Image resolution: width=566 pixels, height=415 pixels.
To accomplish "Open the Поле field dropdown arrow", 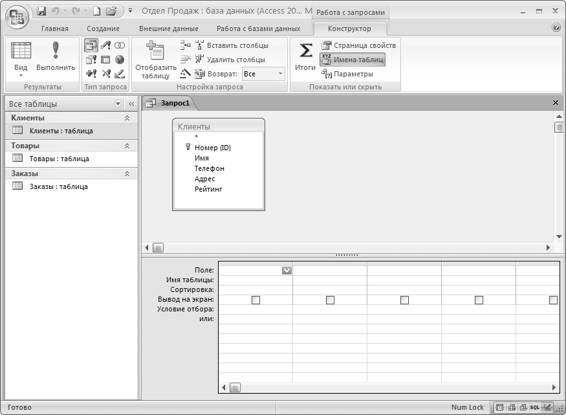I will (x=287, y=270).
